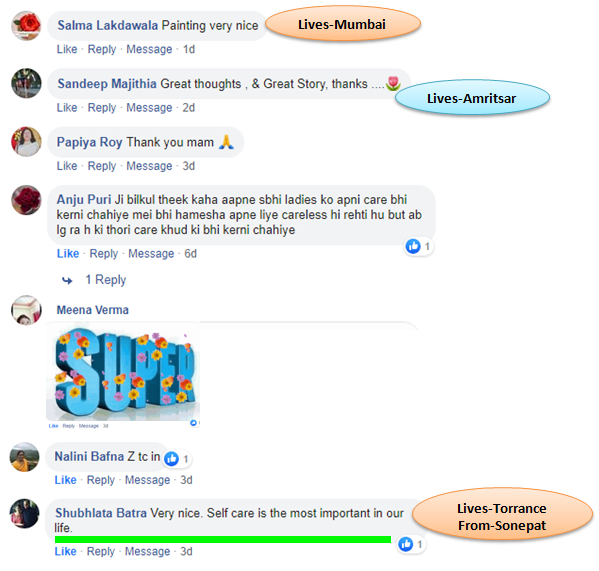Expand the 1 Reply thread
The height and width of the screenshot is (571, 599).
105,280
